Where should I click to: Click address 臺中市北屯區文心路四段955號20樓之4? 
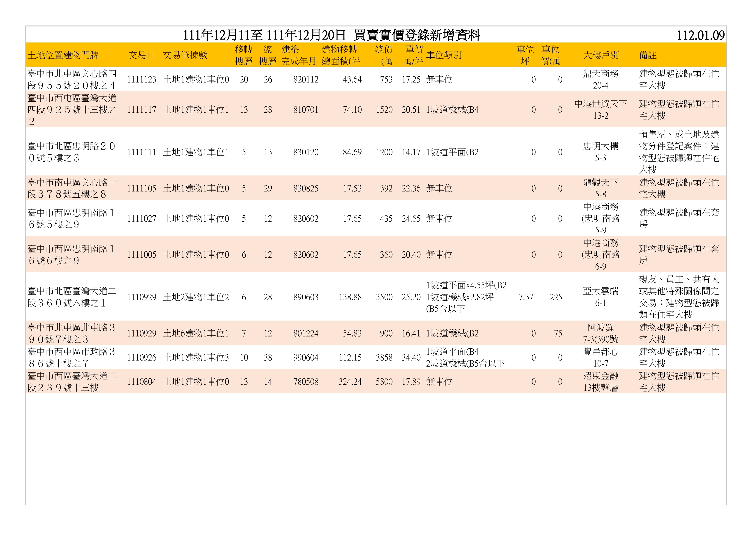[x=72, y=79]
